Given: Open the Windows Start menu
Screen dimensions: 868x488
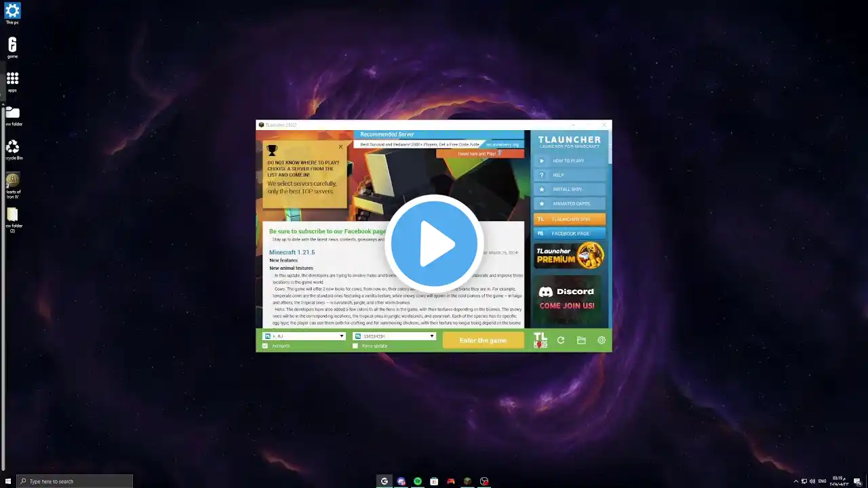Looking at the screenshot, I should [x=8, y=481].
